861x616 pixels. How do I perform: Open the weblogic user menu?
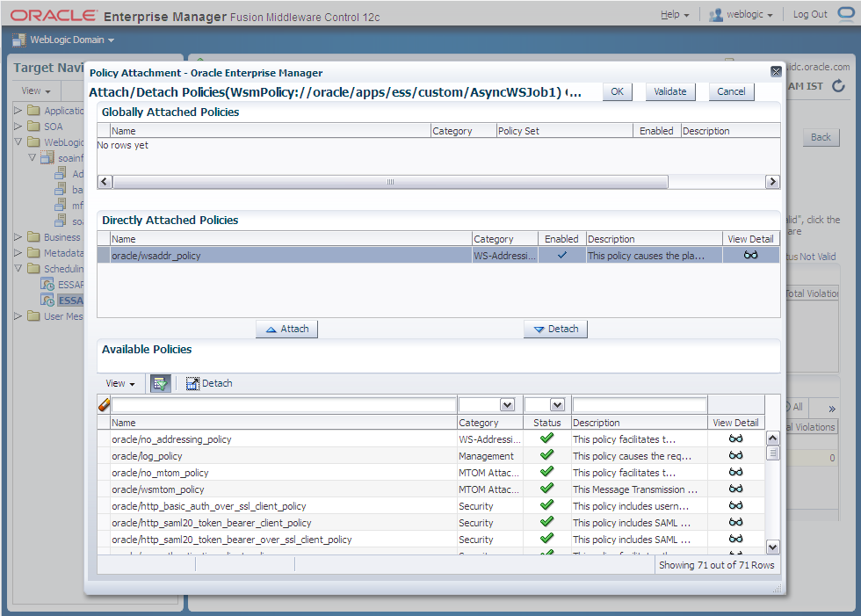[749, 15]
